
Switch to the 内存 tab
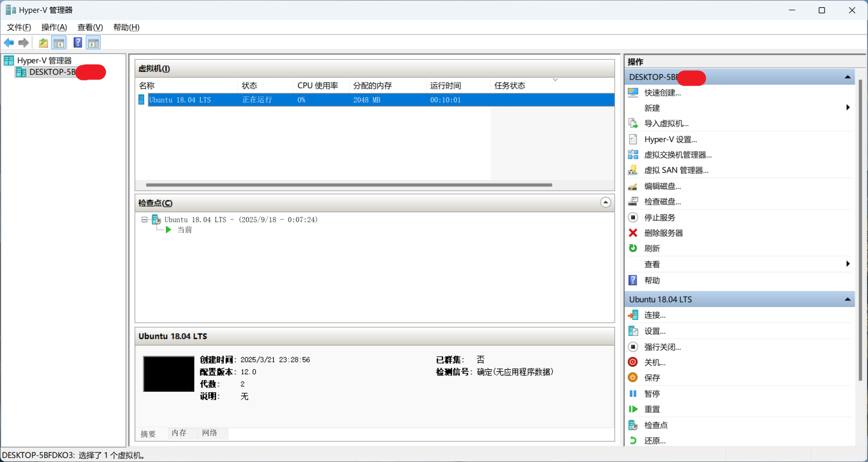click(x=179, y=433)
